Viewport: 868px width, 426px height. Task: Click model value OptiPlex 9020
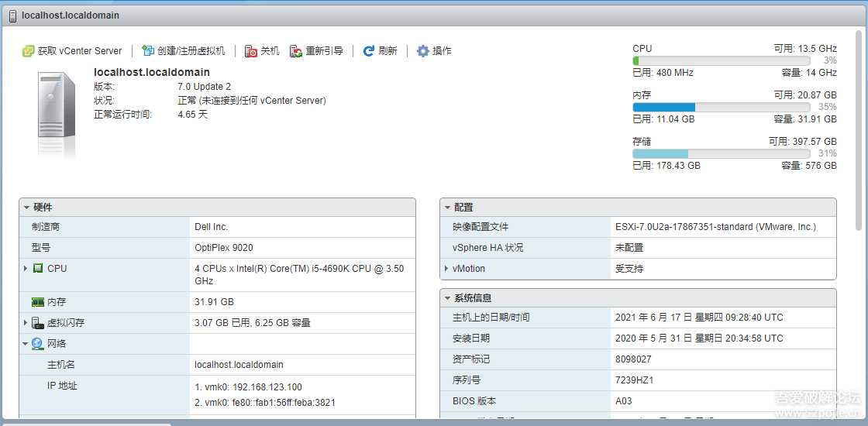pyautogui.click(x=224, y=248)
